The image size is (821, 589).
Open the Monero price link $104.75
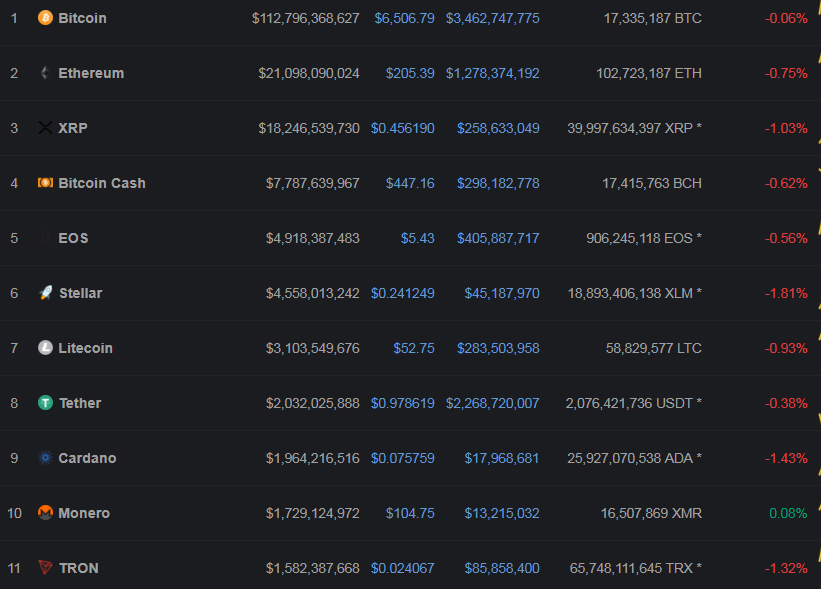(x=410, y=513)
